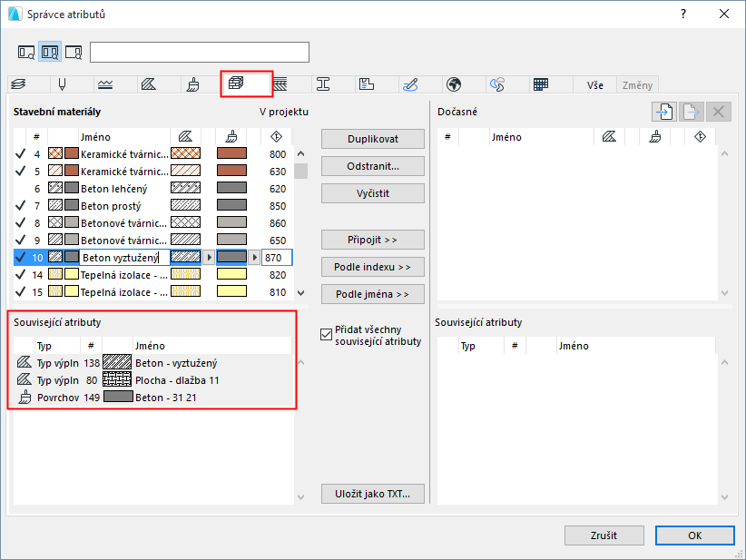This screenshot has height=560, width=746.
Task: Click the Beton vyztužený name field
Action: point(124,258)
